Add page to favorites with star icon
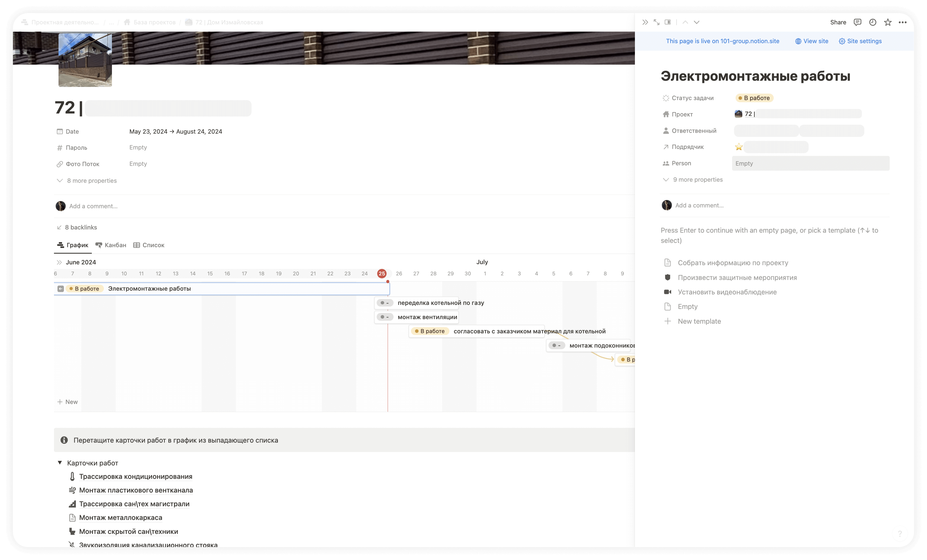The height and width of the screenshot is (560, 927). coord(888,22)
